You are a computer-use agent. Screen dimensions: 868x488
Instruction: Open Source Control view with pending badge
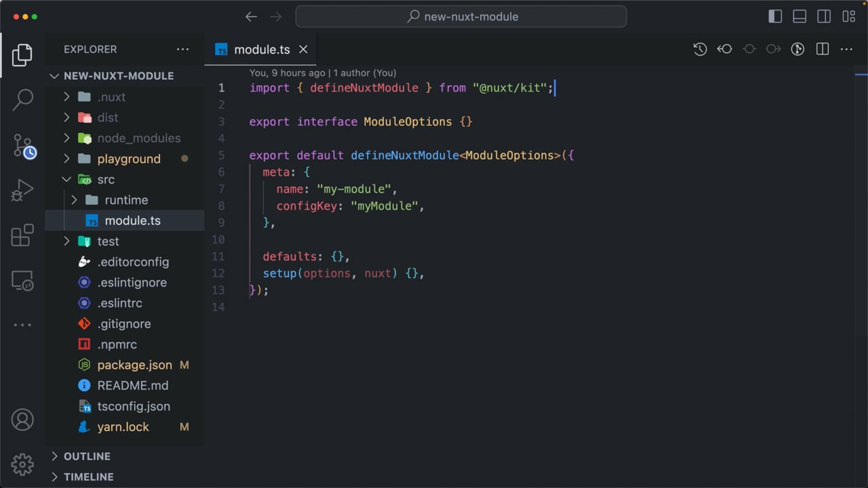tap(23, 145)
